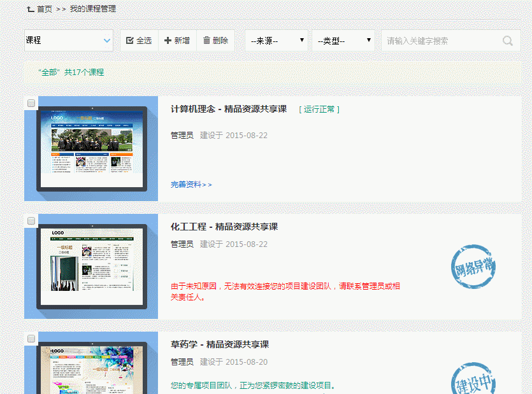Image resolution: width=532 pixels, height=394 pixels.
Task: Expand the --来源-- filter dropdown
Action: click(x=276, y=41)
